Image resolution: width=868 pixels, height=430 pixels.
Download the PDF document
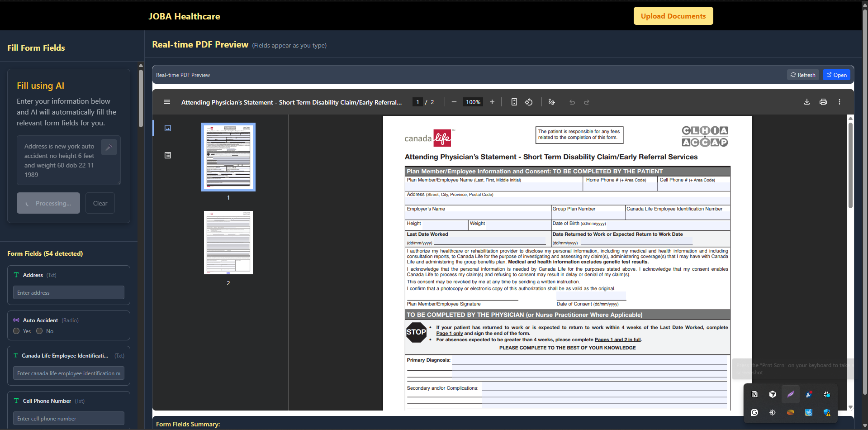pyautogui.click(x=806, y=102)
